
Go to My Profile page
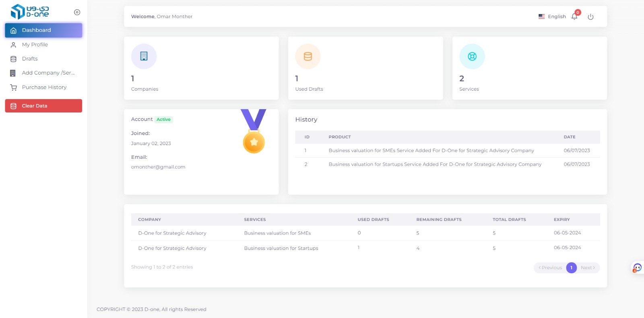pyautogui.click(x=35, y=45)
